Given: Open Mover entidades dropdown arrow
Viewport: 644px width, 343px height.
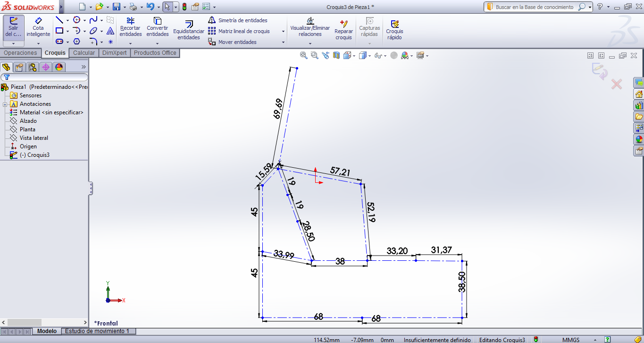Looking at the screenshot, I should [283, 42].
